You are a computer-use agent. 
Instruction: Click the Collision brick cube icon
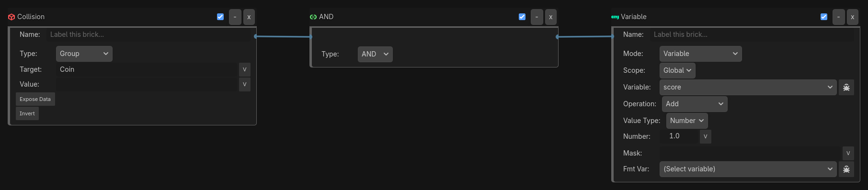point(11,17)
